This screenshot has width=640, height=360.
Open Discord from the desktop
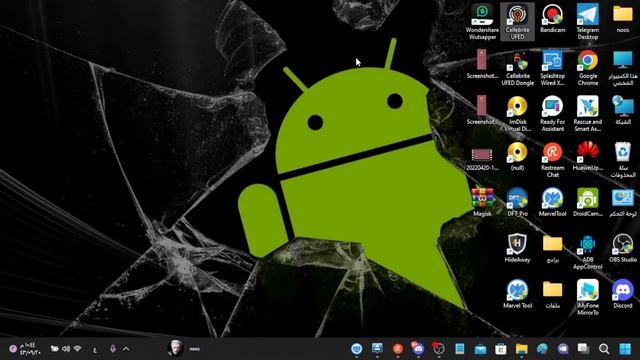click(x=622, y=294)
